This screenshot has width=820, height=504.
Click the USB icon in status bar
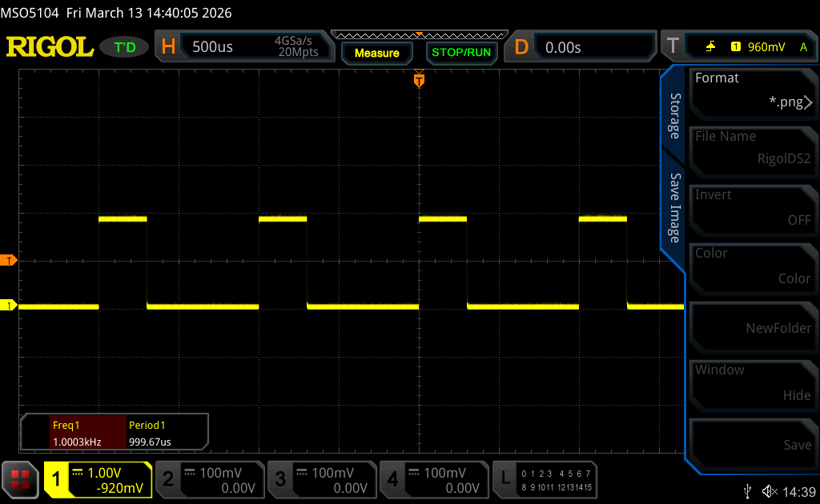(x=747, y=490)
